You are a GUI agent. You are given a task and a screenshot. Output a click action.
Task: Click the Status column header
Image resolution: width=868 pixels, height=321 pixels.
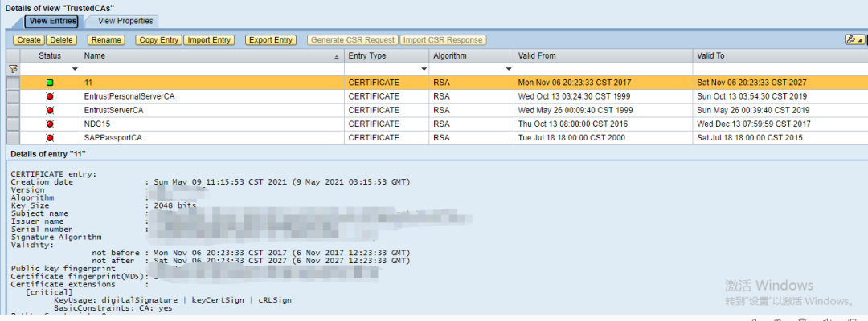tap(50, 56)
